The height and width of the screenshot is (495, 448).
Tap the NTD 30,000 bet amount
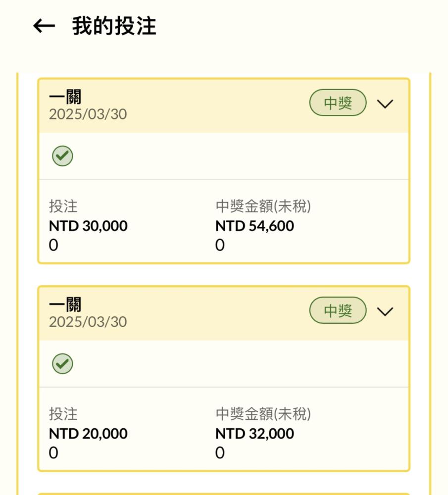(88, 226)
